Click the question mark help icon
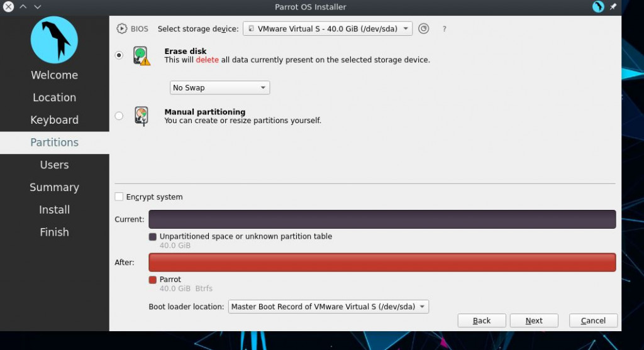The height and width of the screenshot is (350, 644). click(445, 29)
